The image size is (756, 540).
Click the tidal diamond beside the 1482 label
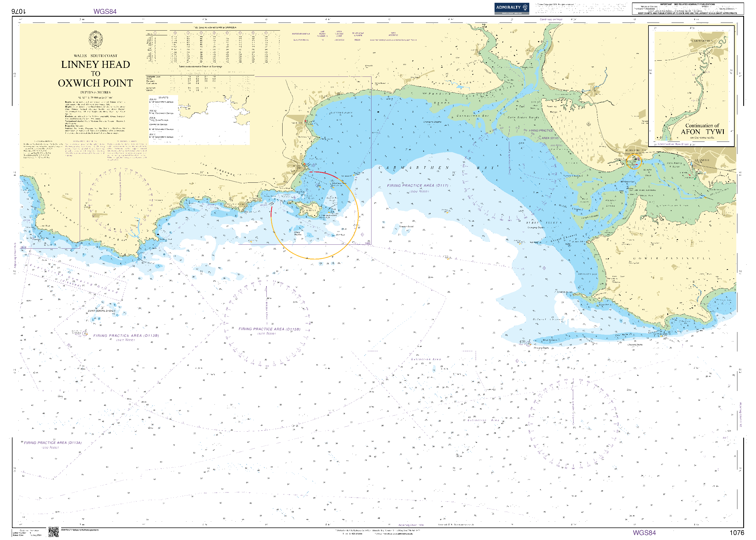[362, 235]
